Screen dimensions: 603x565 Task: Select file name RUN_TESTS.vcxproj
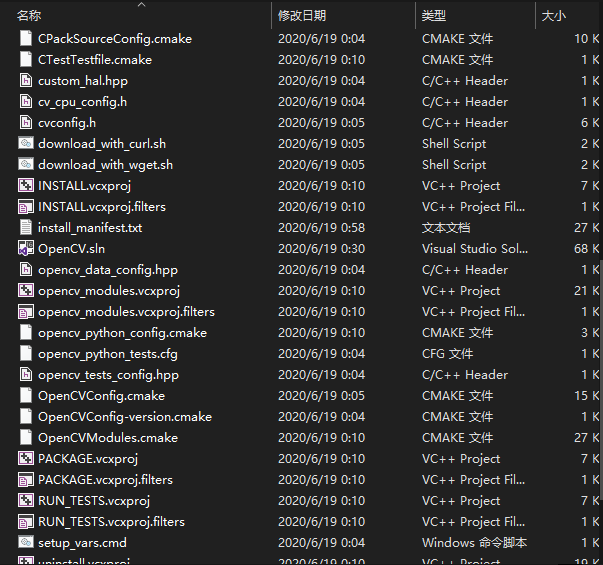94,501
